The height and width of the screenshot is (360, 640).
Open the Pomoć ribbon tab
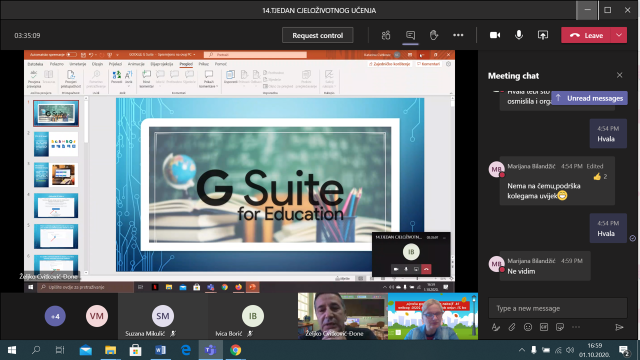tap(221, 64)
